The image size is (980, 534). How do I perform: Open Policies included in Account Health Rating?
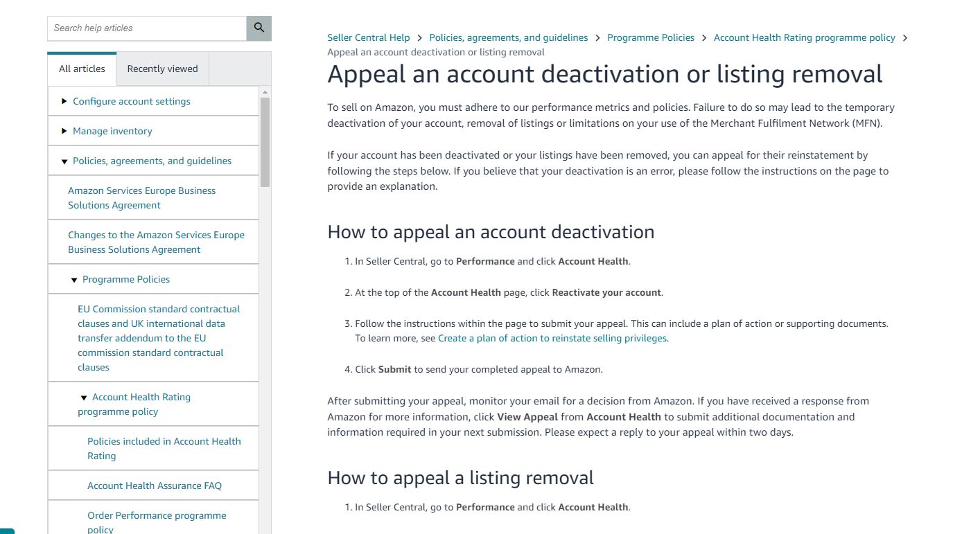point(164,449)
